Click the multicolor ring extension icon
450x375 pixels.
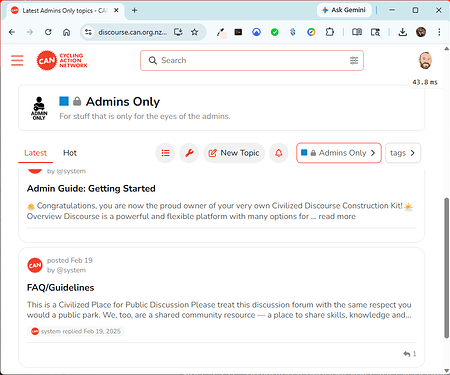click(x=311, y=32)
